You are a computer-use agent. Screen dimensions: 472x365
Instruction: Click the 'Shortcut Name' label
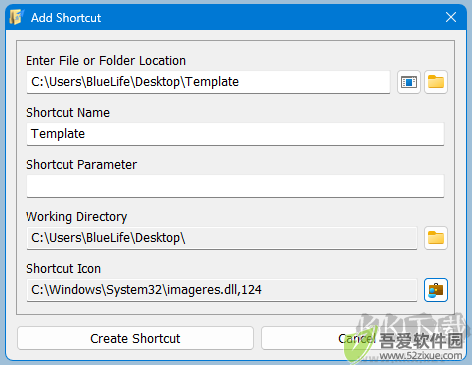(x=68, y=113)
